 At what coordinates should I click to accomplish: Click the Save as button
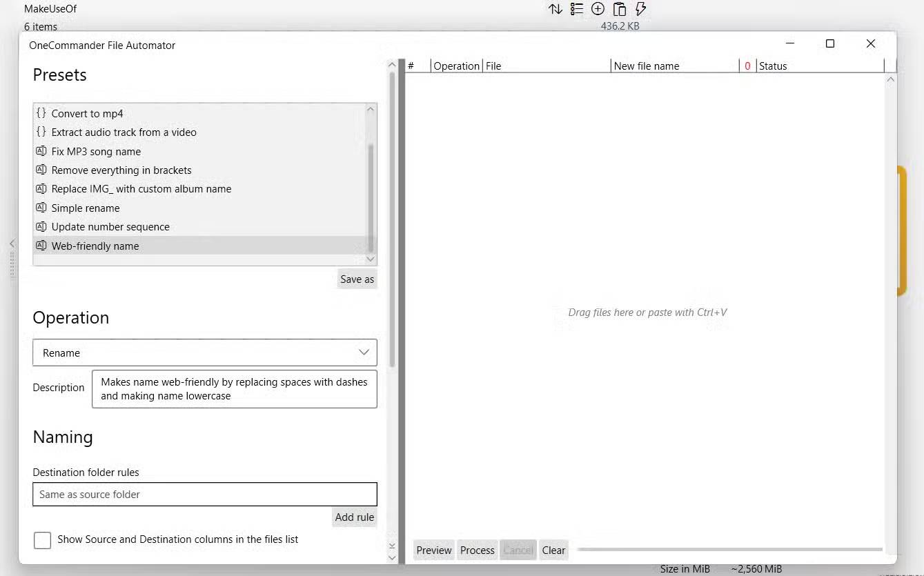[357, 279]
